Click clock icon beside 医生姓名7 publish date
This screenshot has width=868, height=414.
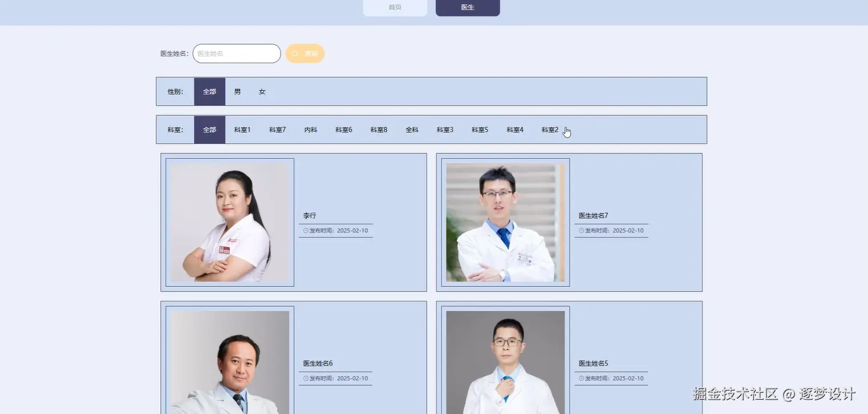(582, 231)
